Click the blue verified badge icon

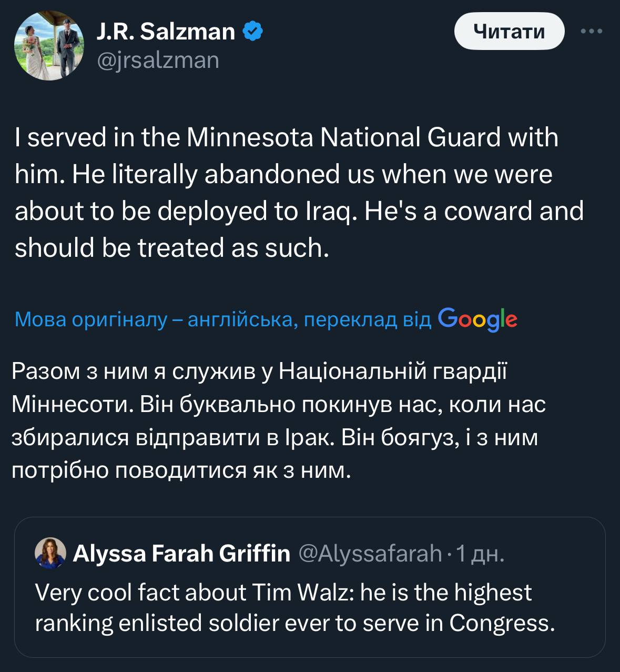[253, 32]
